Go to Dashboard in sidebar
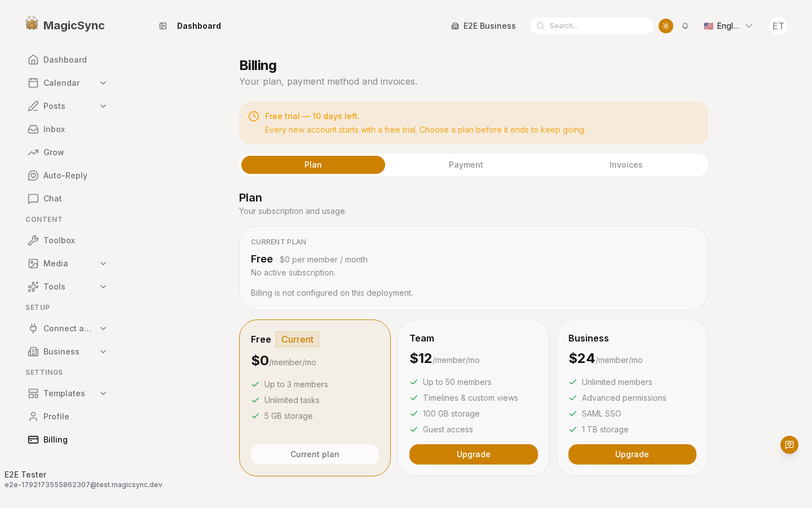Screen dimensions: 812x508 (68, 60)
